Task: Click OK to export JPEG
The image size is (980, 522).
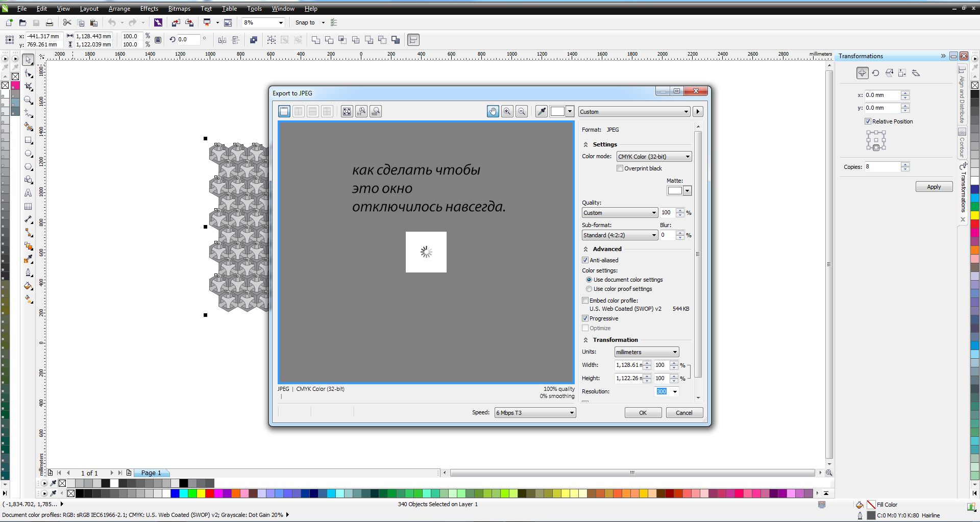Action: 643,413
